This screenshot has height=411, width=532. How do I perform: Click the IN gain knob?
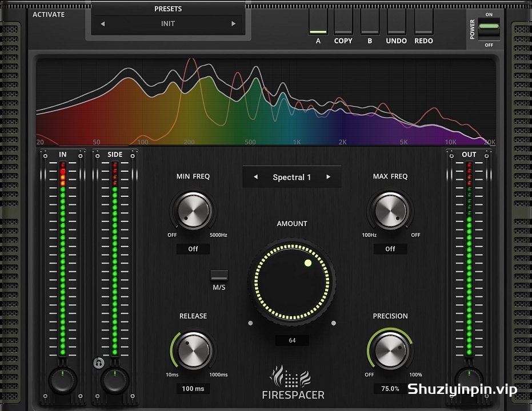tap(63, 381)
